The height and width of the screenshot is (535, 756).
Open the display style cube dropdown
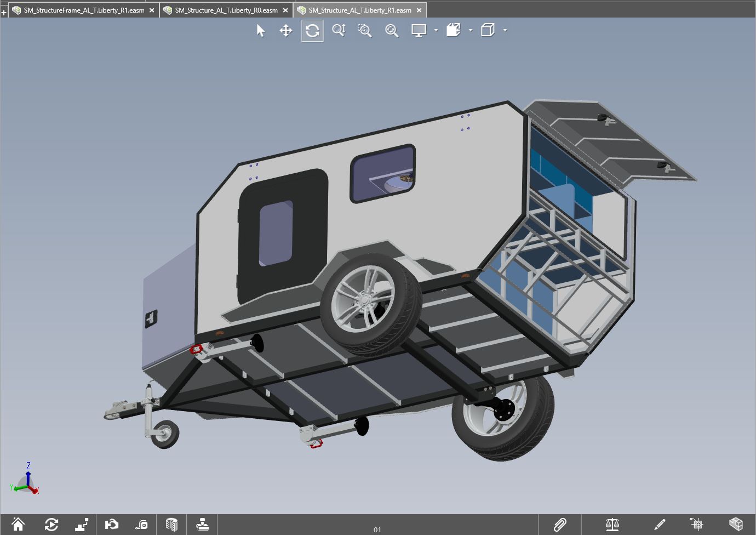(x=505, y=31)
